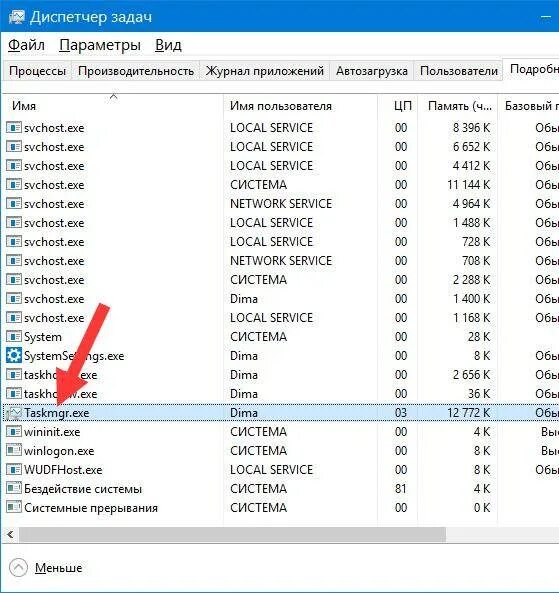The height and width of the screenshot is (593, 559).
Task: Click the 2 288 K memory value
Action: [x=471, y=279]
